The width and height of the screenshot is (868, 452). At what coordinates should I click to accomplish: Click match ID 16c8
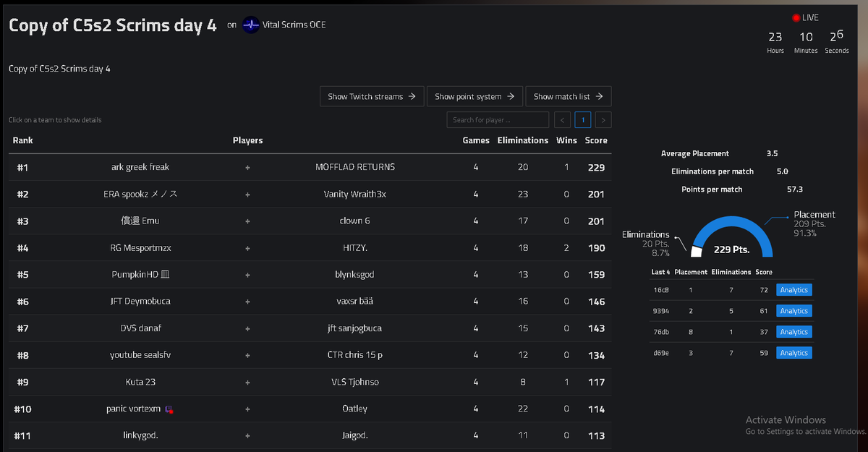tap(661, 290)
